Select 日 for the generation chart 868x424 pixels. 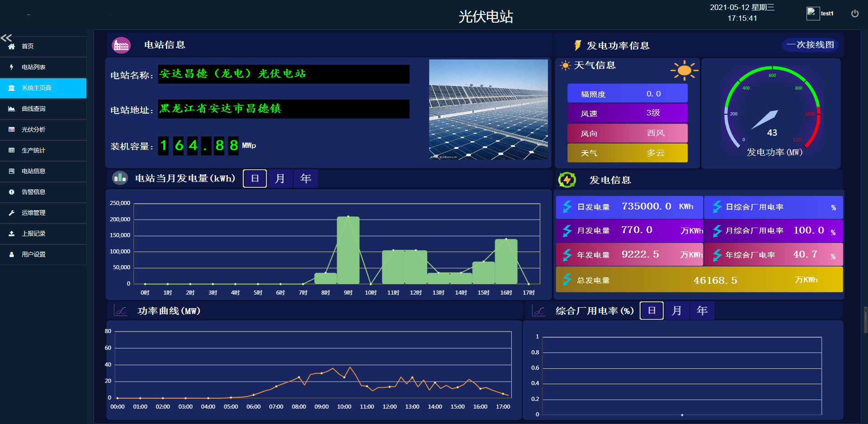(x=255, y=178)
